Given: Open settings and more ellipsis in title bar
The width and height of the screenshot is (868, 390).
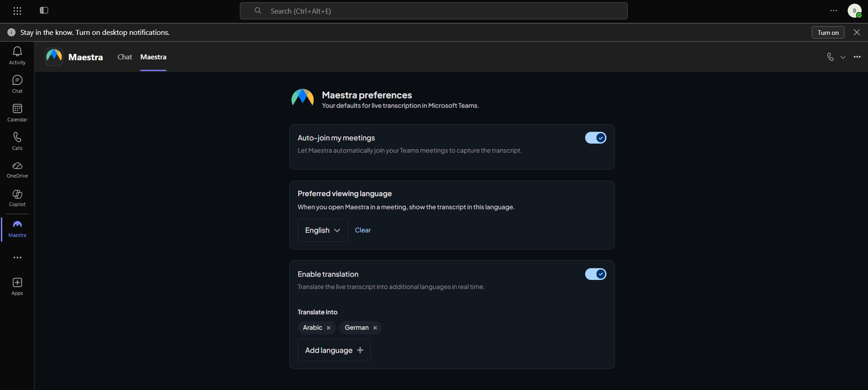Looking at the screenshot, I should point(834,10).
